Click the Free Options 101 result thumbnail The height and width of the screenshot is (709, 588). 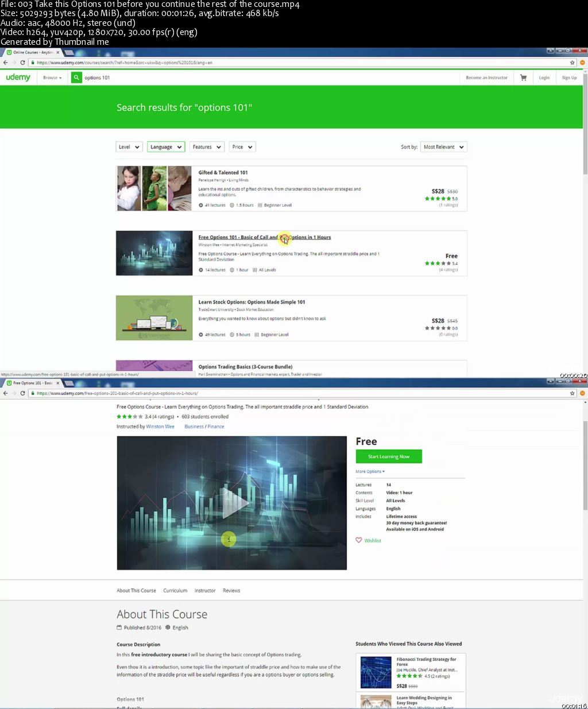pyautogui.click(x=154, y=253)
